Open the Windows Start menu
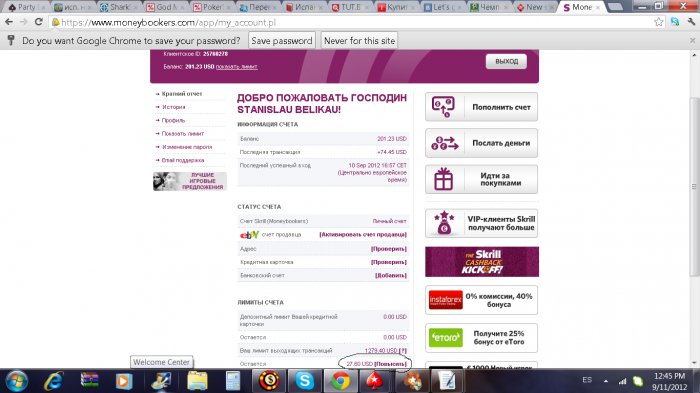The image size is (700, 393). pyautogui.click(x=16, y=381)
